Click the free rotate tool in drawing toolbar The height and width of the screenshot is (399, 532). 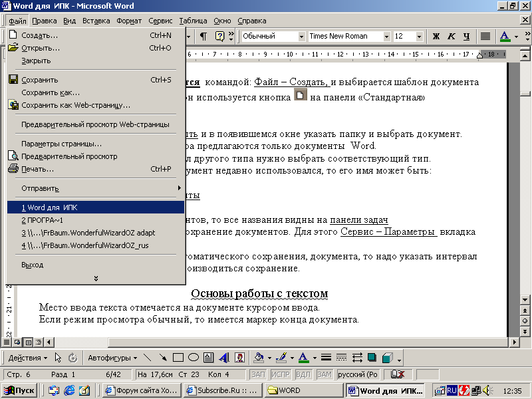pos(73,358)
